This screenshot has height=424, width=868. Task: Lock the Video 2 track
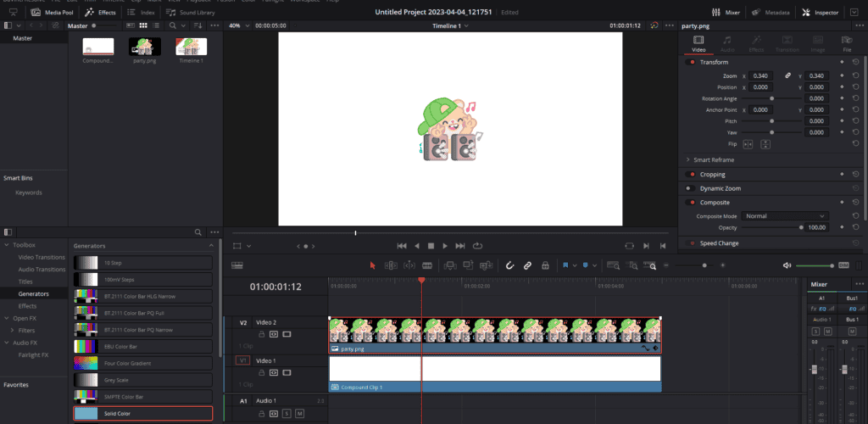pos(261,334)
